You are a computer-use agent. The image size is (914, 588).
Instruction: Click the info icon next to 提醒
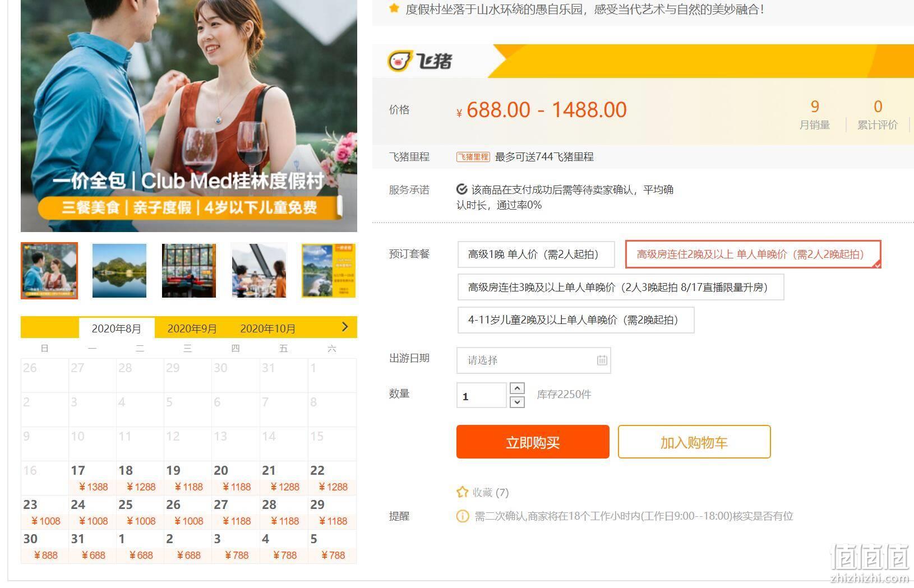point(462,516)
